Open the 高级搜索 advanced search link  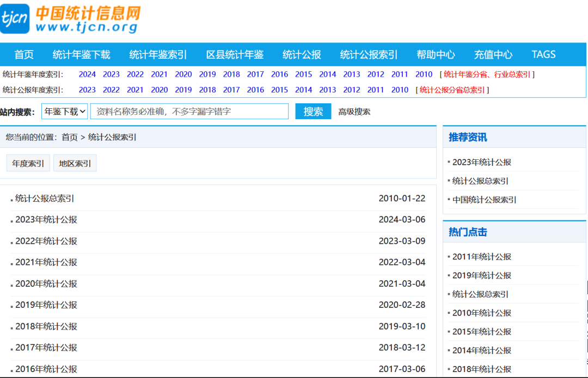354,112
